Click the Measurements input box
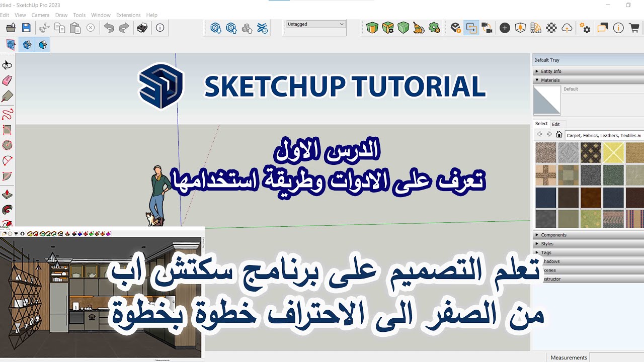This screenshot has height=362, width=644. coord(617,357)
